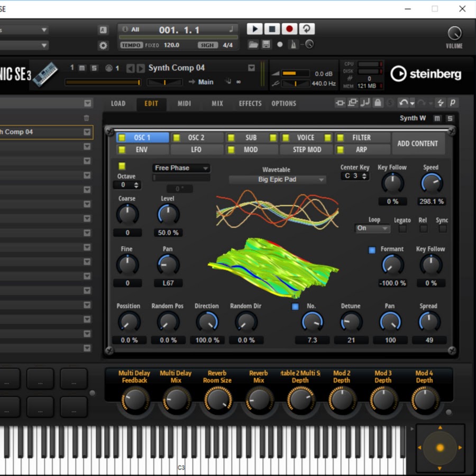Switch to the MIDI tab
This screenshot has height=476, width=476.
[184, 104]
